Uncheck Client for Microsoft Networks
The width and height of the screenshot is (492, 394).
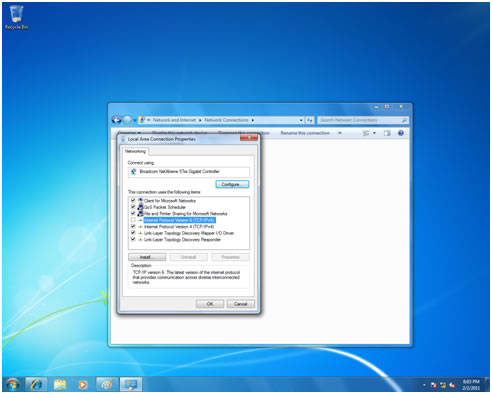pyautogui.click(x=133, y=201)
